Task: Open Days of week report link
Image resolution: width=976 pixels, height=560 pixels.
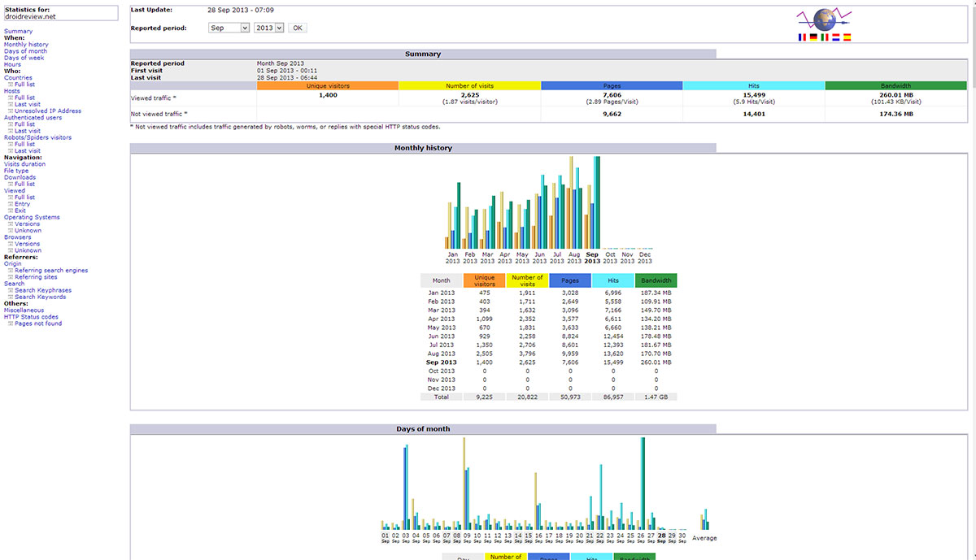Action: click(24, 58)
